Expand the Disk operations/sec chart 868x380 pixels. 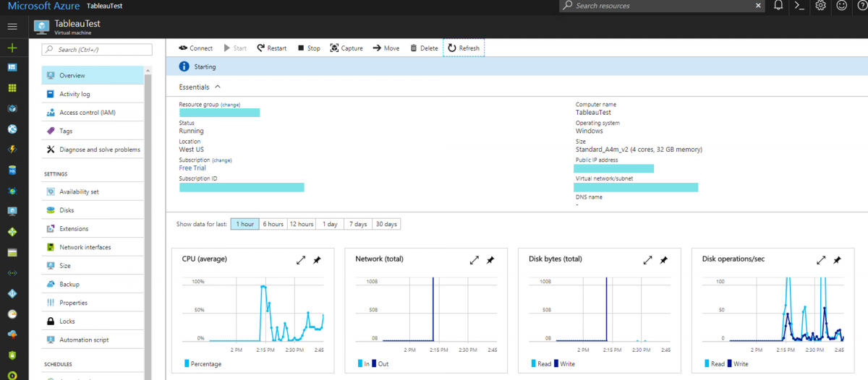tap(821, 260)
